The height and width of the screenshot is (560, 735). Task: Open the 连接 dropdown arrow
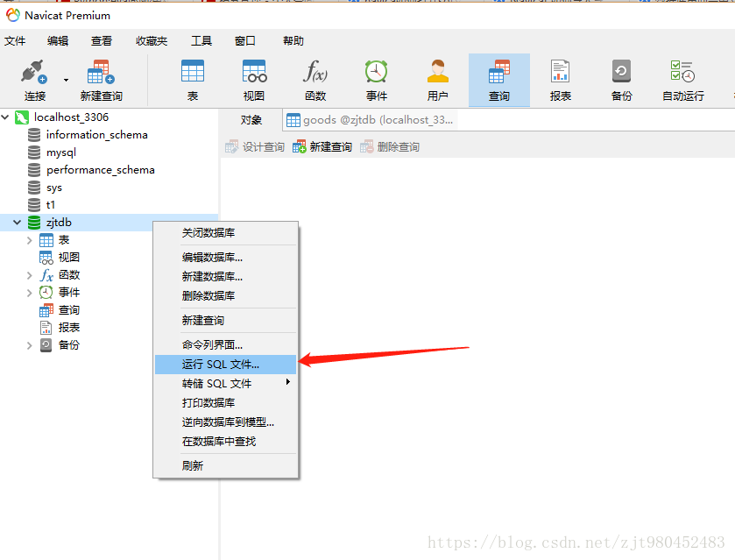(x=66, y=81)
